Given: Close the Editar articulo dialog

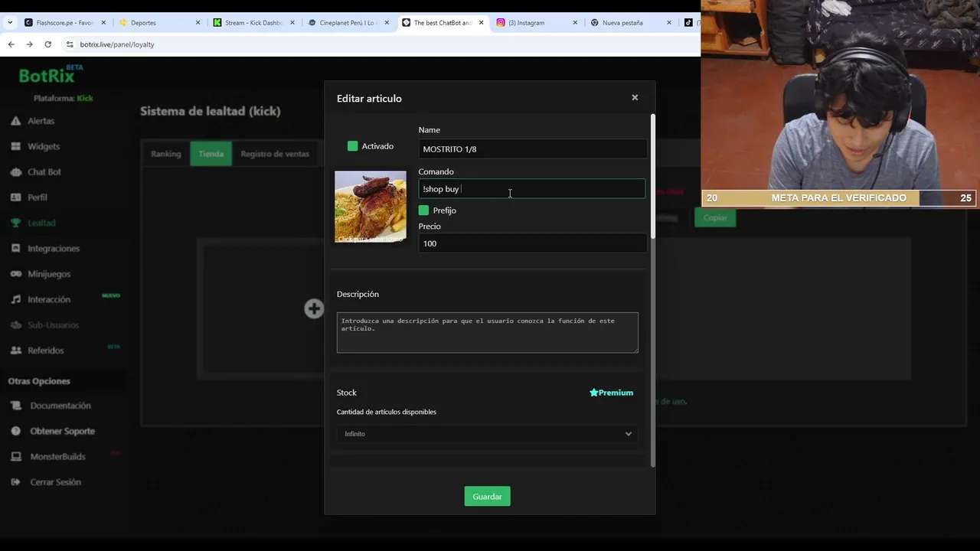Looking at the screenshot, I should click(x=635, y=97).
